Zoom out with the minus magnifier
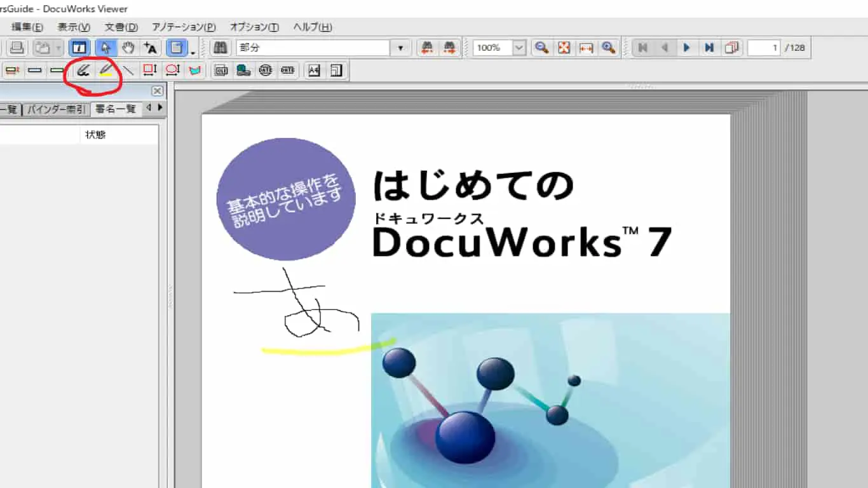 [x=541, y=48]
